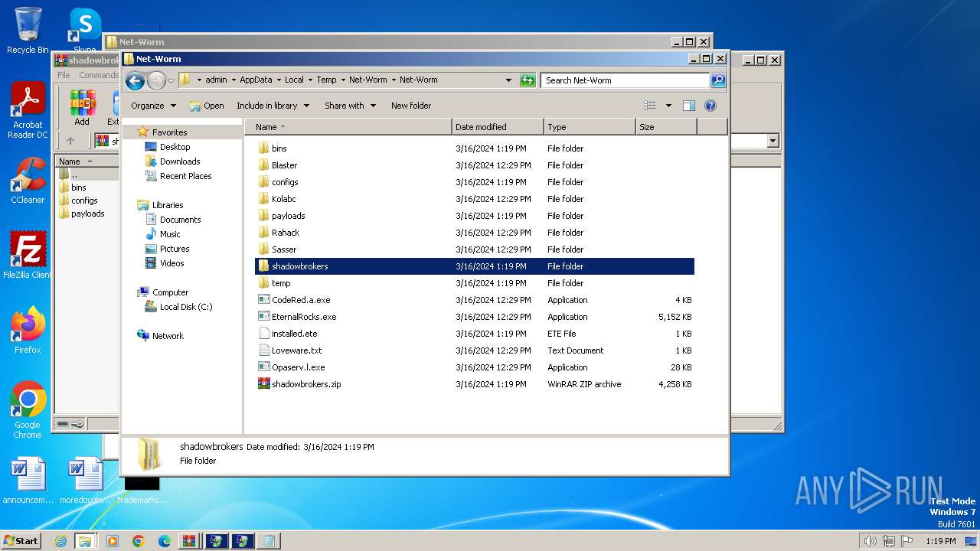Viewport: 980px width, 551px height.
Task: Select Libraries in the navigation pane
Action: [x=168, y=205]
